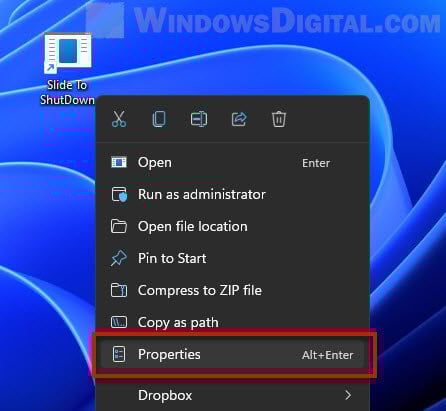Open the Dropbox menu entry
Screen dimensions: 446x411
(x=232, y=395)
